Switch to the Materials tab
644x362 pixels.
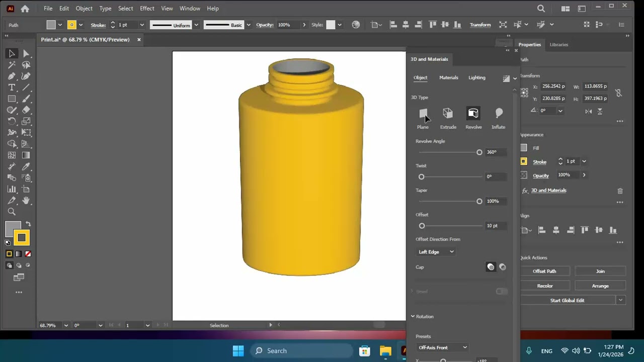tap(449, 77)
